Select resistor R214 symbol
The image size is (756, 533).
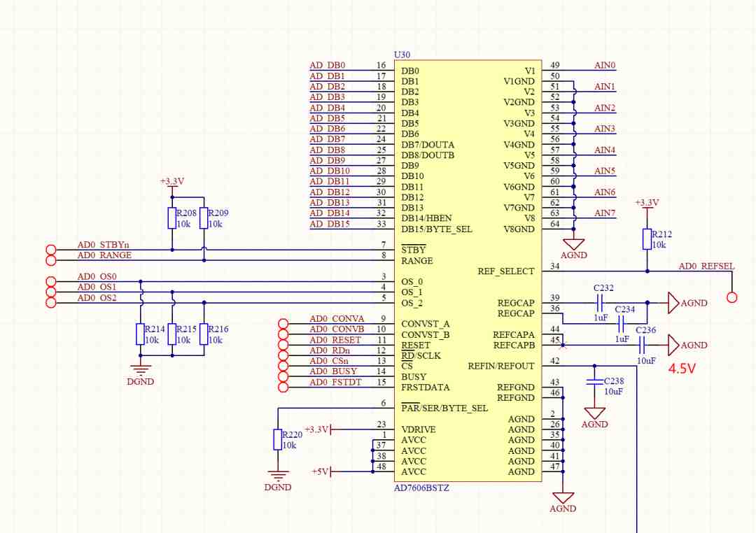pos(140,334)
